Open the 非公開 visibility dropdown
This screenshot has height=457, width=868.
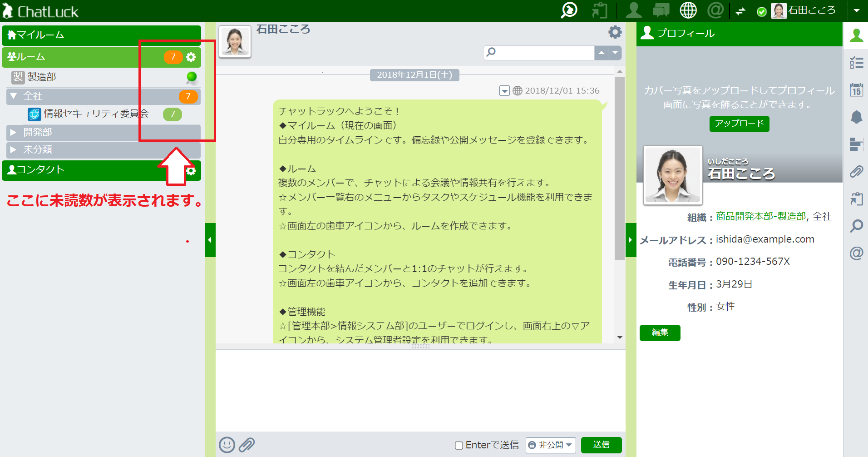551,445
